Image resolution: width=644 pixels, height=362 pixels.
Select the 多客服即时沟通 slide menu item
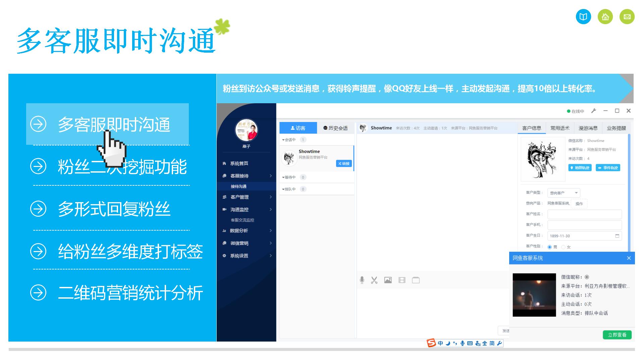(107, 124)
